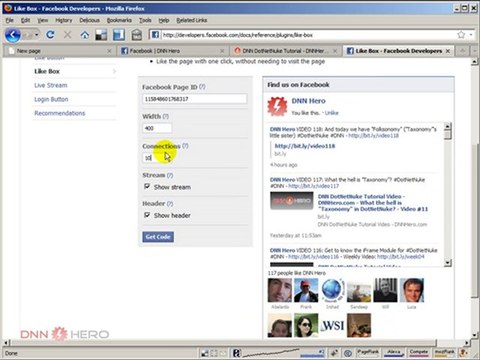Image resolution: width=480 pixels, height=360 pixels.
Task: Click the stream scrollbar up arrow
Action: [x=448, y=126]
